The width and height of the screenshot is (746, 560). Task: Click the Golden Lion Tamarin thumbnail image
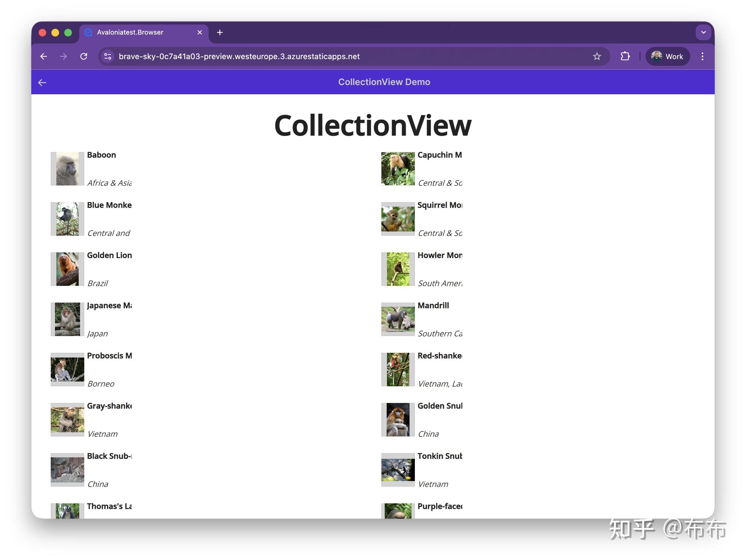(x=67, y=269)
